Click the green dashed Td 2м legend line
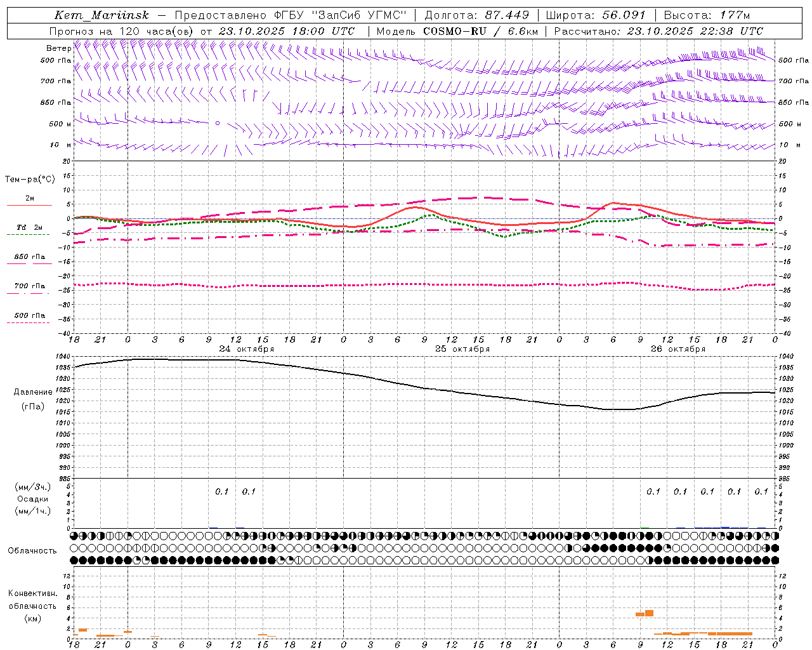812x650 pixels. pyautogui.click(x=28, y=235)
